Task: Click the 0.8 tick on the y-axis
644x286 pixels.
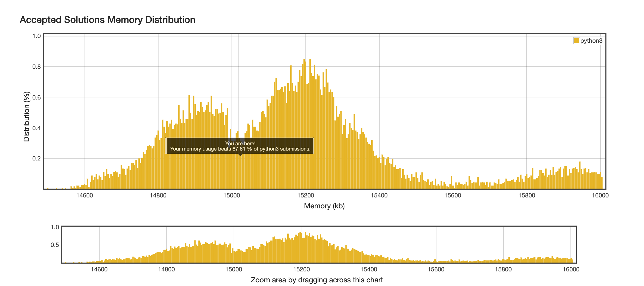Action: 37,67
